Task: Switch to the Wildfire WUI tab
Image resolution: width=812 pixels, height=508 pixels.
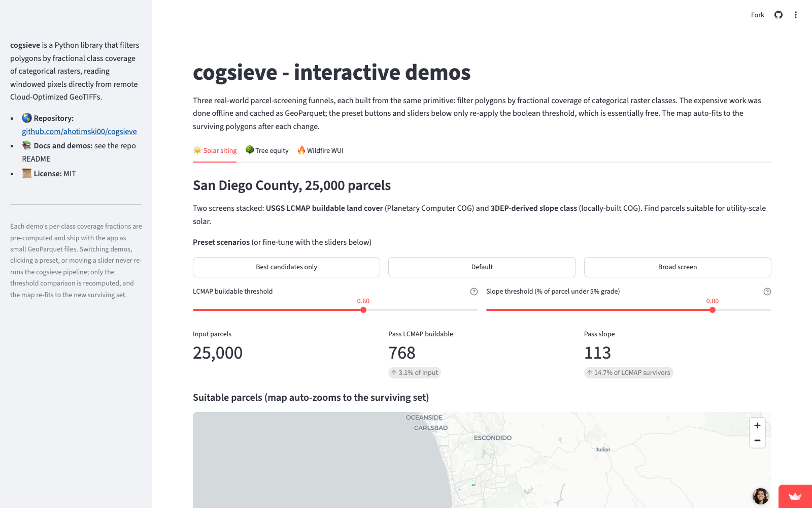Action: point(320,150)
